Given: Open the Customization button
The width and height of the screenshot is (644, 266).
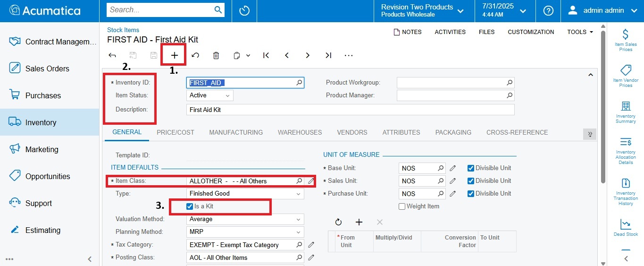Looking at the screenshot, I should click(x=531, y=32).
